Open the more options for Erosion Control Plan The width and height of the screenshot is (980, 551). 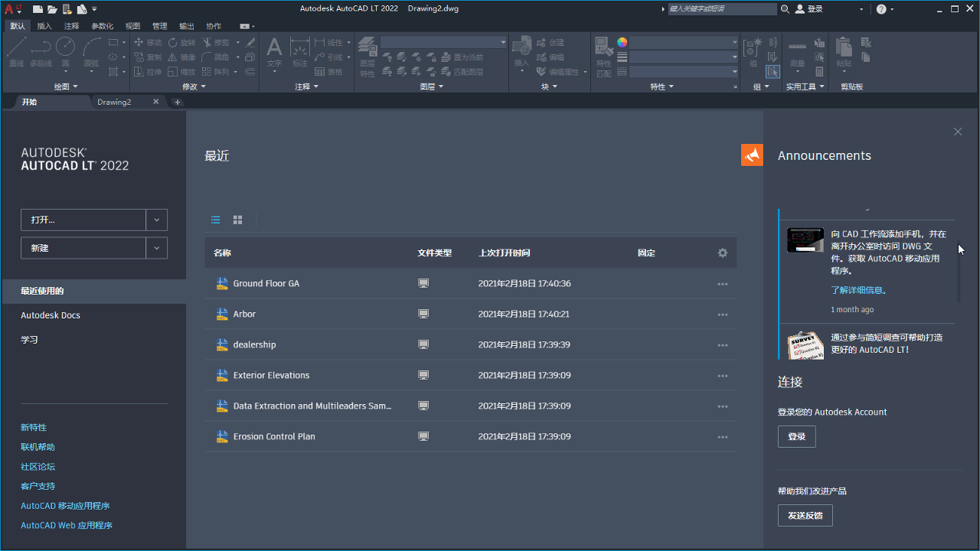pyautogui.click(x=722, y=437)
